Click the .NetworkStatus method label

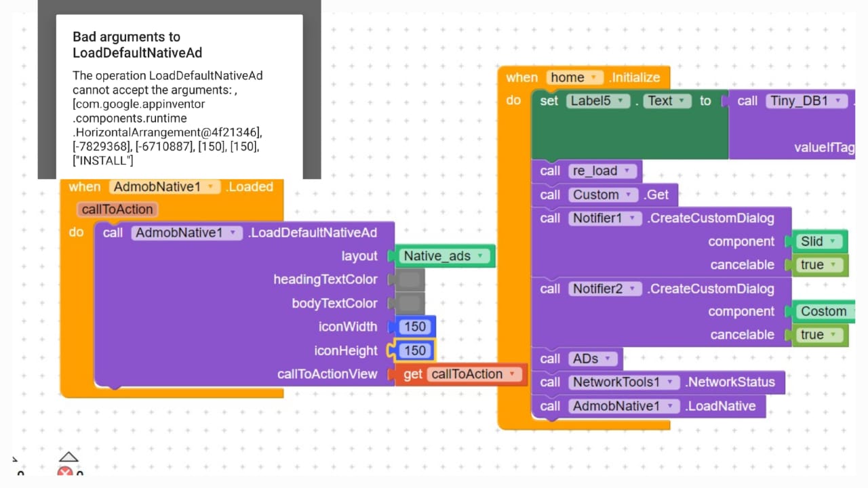point(730,382)
